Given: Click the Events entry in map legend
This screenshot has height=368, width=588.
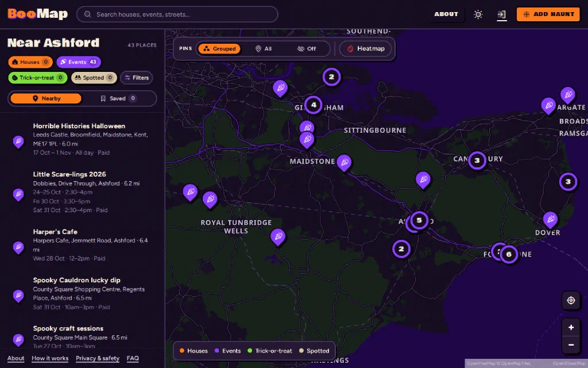Looking at the screenshot, I should (x=227, y=351).
